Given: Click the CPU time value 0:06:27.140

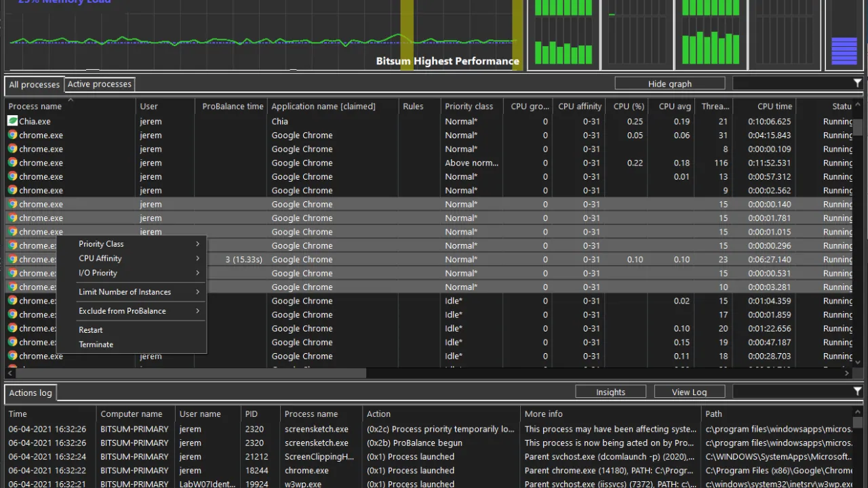Looking at the screenshot, I should pyautogui.click(x=769, y=260).
